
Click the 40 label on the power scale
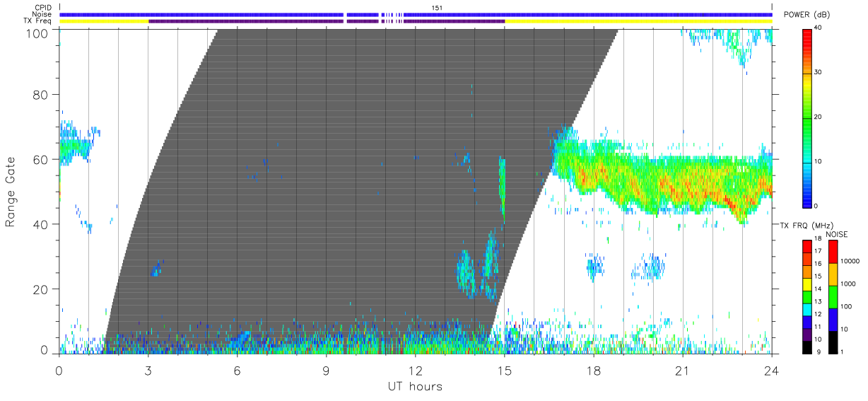[x=819, y=28]
